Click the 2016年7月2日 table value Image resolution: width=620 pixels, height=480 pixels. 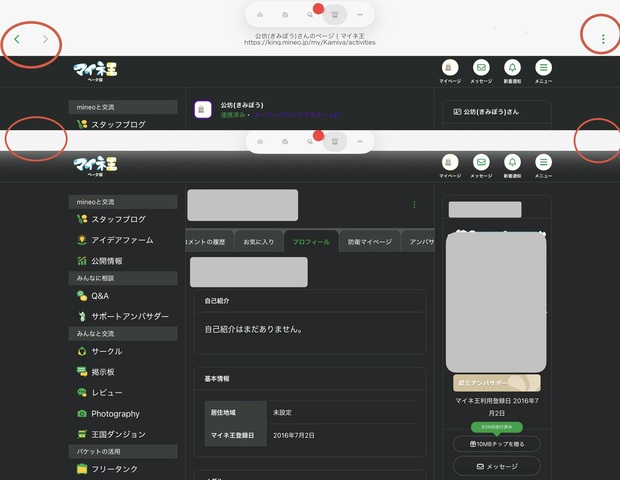[x=294, y=435]
